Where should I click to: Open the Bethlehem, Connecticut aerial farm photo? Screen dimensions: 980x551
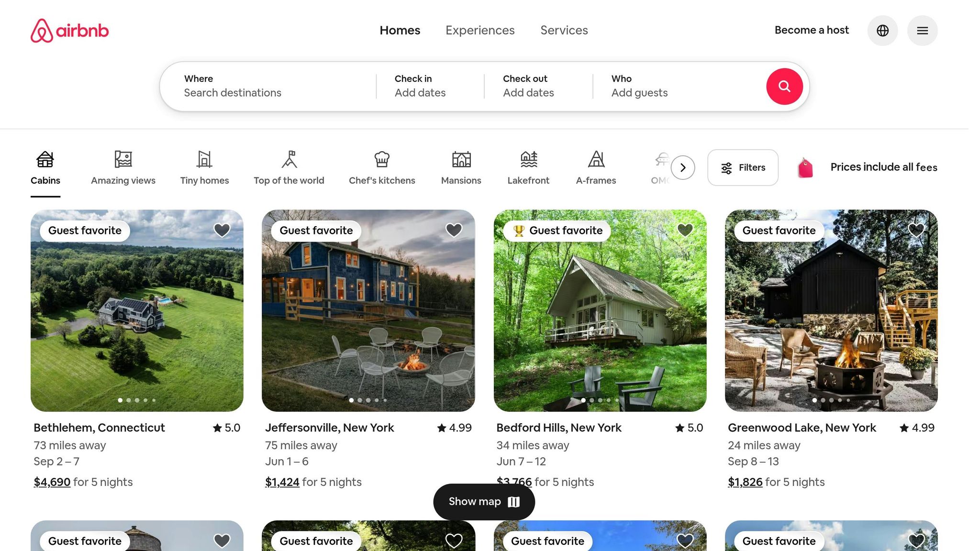point(137,311)
